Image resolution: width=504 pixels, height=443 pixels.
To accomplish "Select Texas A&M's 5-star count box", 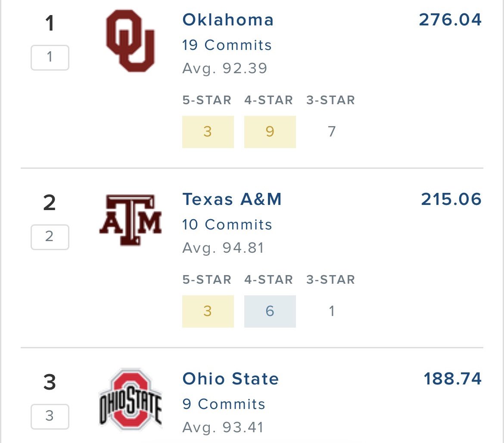I will tap(208, 311).
